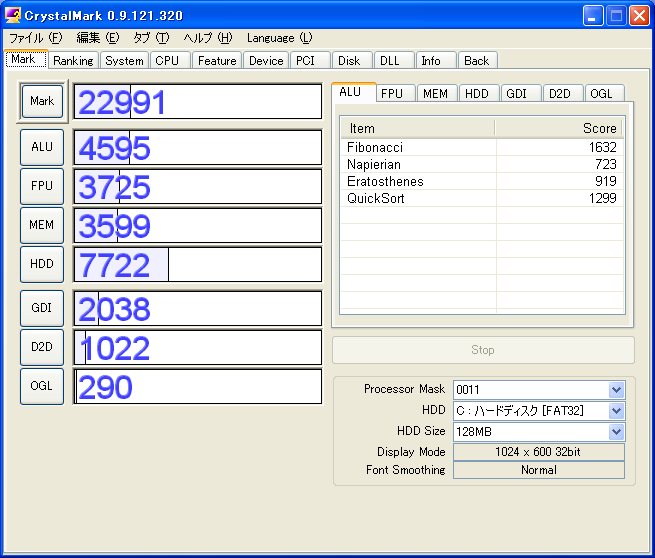The width and height of the screenshot is (655, 558).
Task: Start the FPU benchmark test
Action: click(x=42, y=186)
